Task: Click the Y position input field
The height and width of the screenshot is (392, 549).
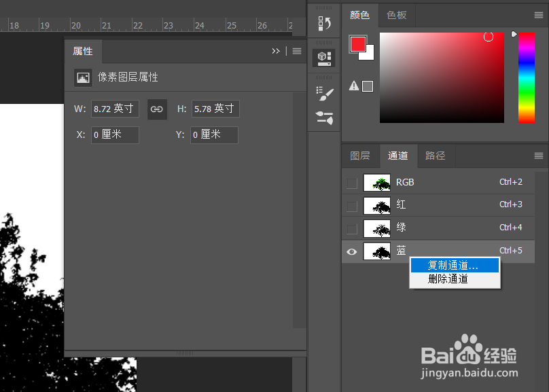Action: tap(214, 135)
